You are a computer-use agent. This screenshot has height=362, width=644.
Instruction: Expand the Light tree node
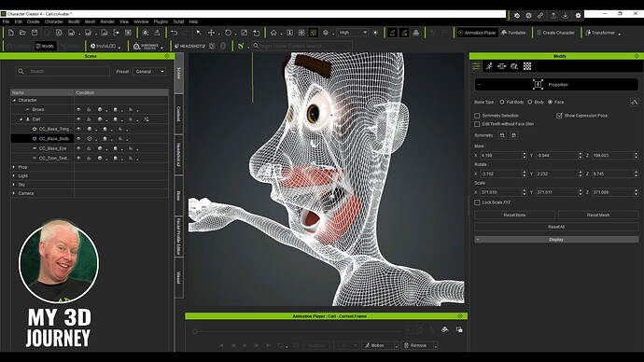(x=14, y=175)
